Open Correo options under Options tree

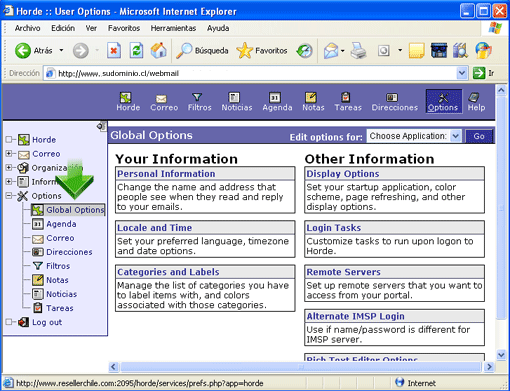(x=53, y=238)
